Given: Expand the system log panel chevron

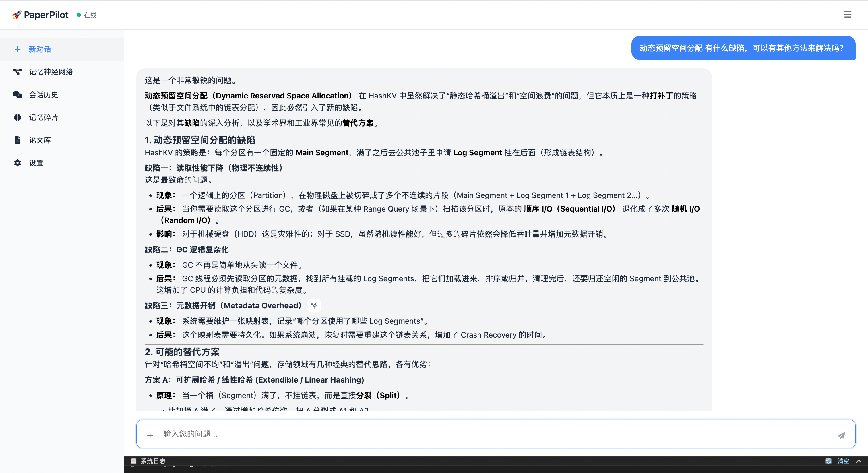Looking at the screenshot, I should tap(859, 461).
